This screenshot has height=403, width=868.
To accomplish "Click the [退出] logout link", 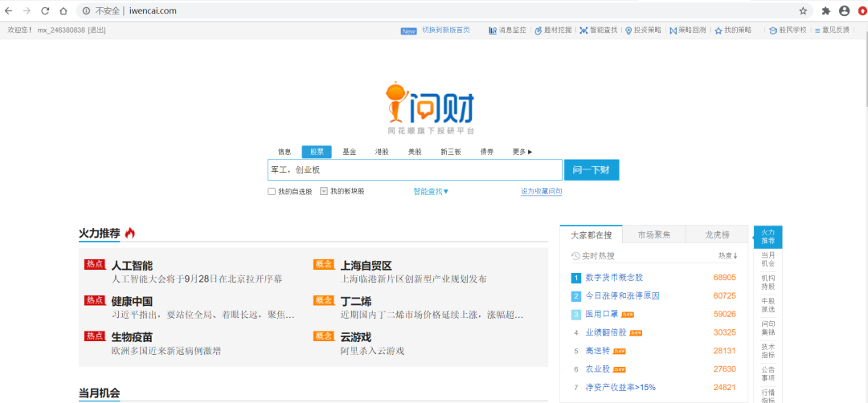I will (96, 31).
